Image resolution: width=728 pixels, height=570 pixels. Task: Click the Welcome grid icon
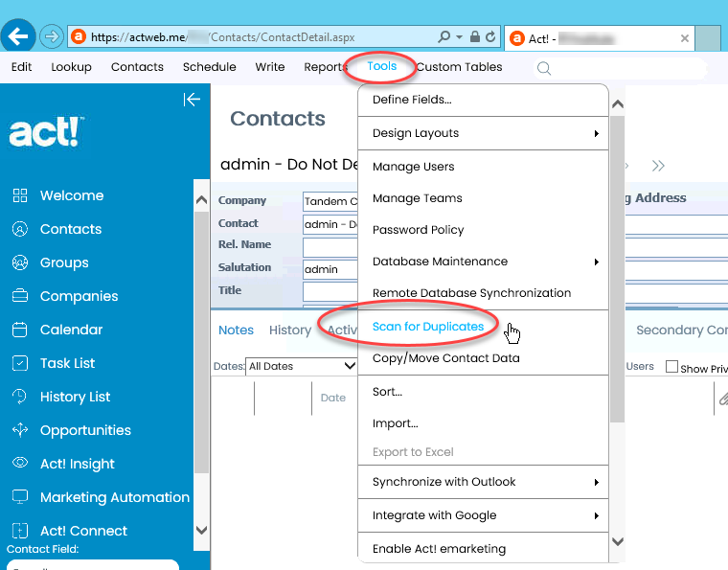tap(20, 195)
